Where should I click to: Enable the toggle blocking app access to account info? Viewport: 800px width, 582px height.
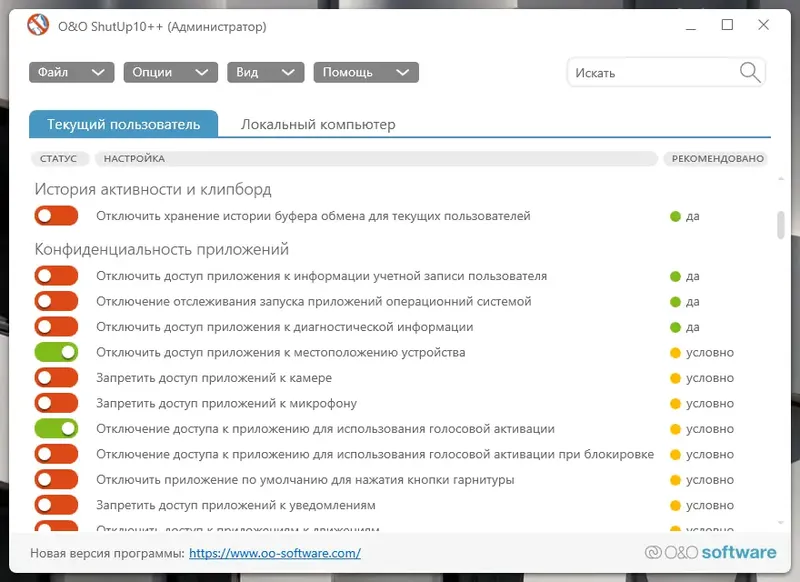56,275
